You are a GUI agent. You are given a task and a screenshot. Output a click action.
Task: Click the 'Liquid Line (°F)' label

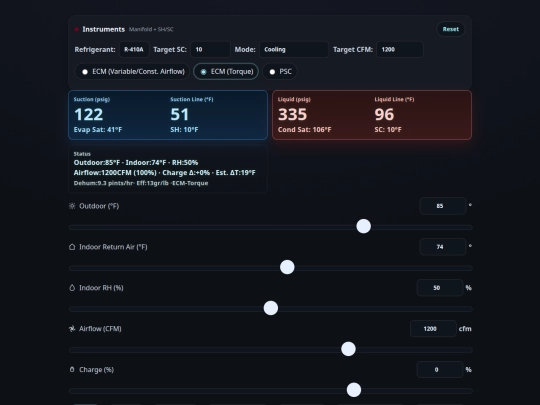coord(394,100)
